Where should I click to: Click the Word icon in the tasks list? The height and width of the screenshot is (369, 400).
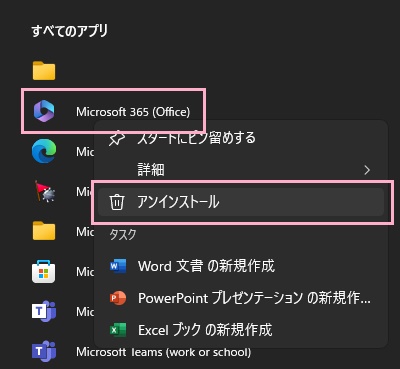[x=118, y=266]
